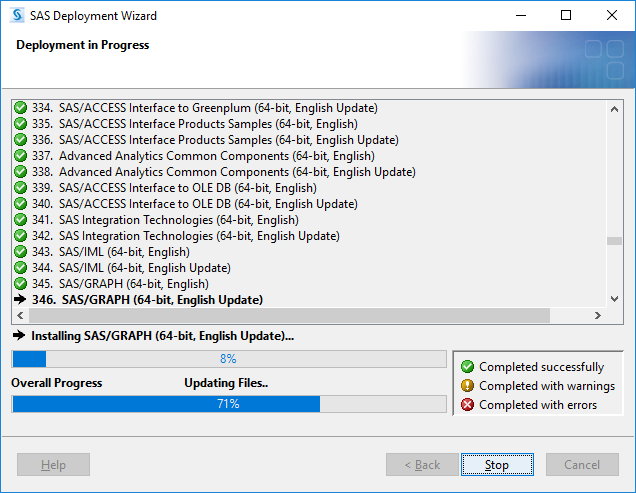Click the vertical scrollbar thumb
This screenshot has height=493, width=636.
point(615,241)
